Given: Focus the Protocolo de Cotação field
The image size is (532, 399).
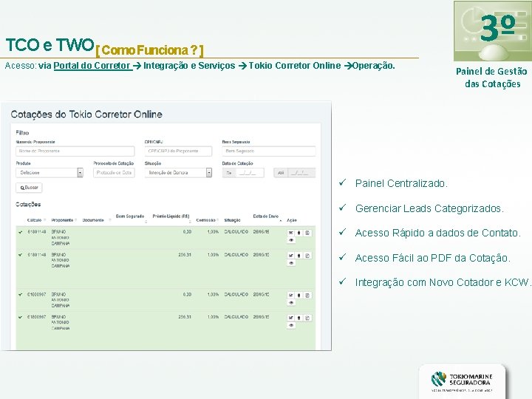Looking at the screenshot, I should click(114, 173).
